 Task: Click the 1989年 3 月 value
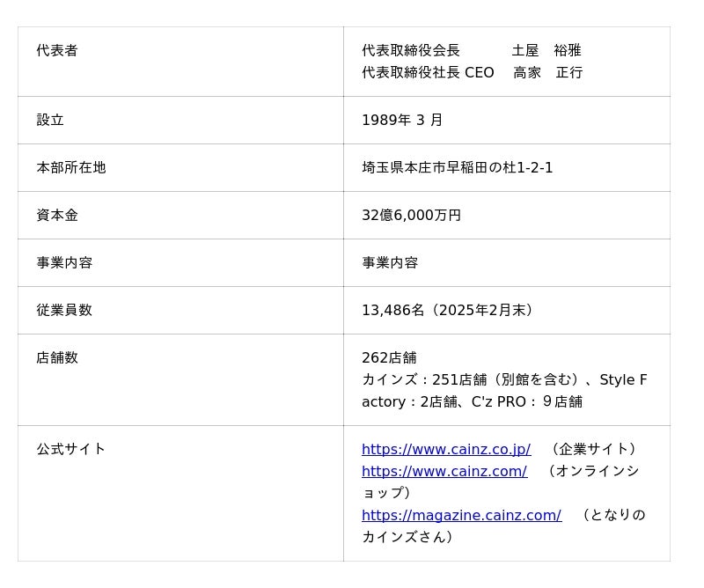pos(402,120)
